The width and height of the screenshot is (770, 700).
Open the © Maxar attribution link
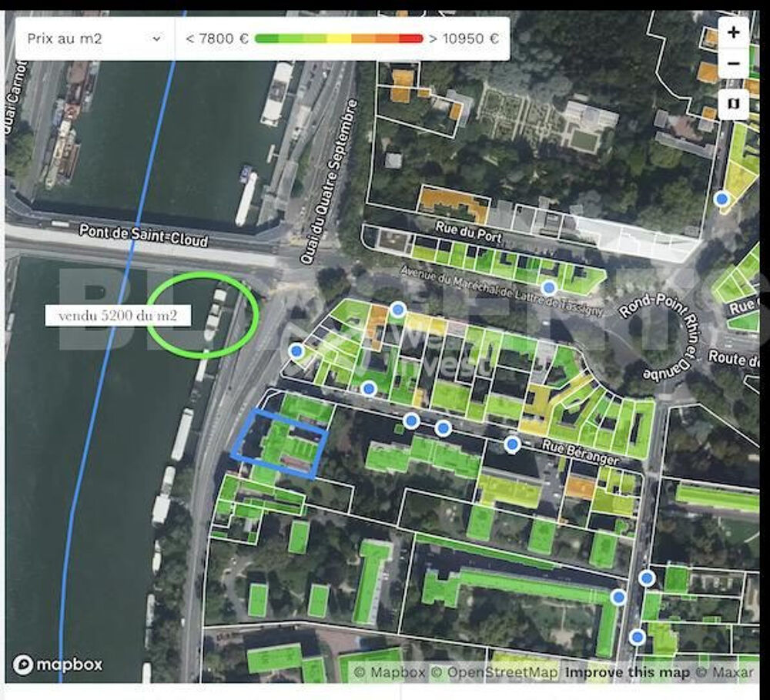725,672
